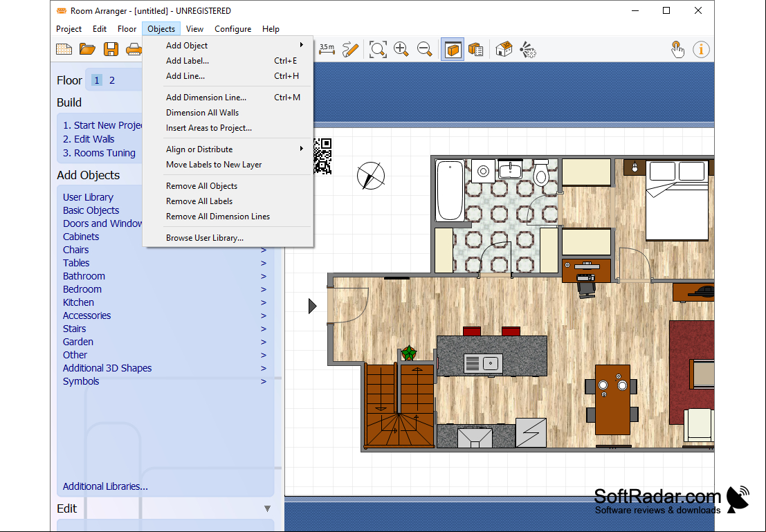Open the Floor menu
Screen dimensions: 766x532
127,29
